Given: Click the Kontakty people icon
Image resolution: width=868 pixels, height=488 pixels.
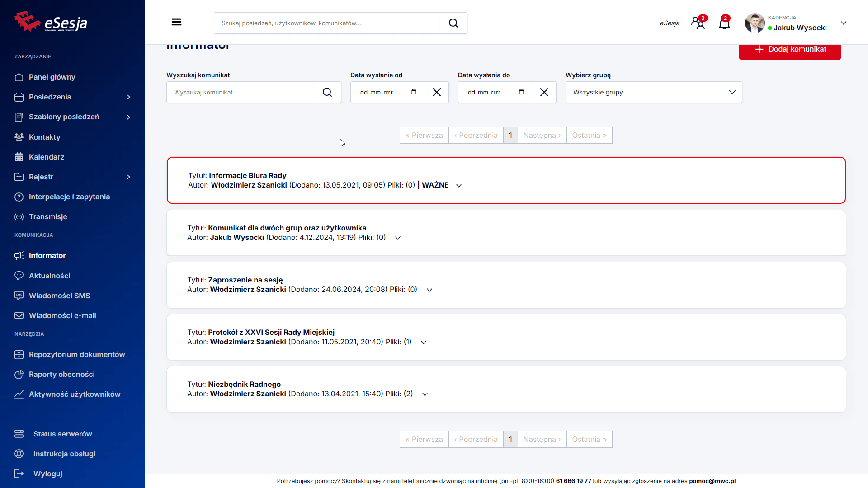Looking at the screenshot, I should tap(19, 137).
